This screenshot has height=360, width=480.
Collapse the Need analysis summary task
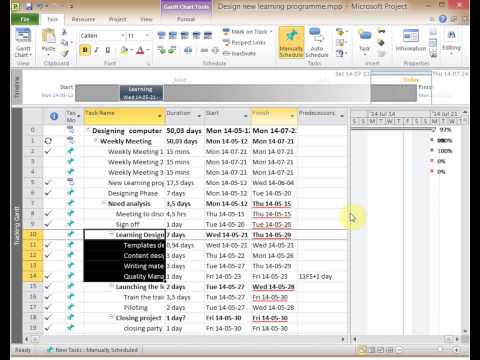coord(104,203)
